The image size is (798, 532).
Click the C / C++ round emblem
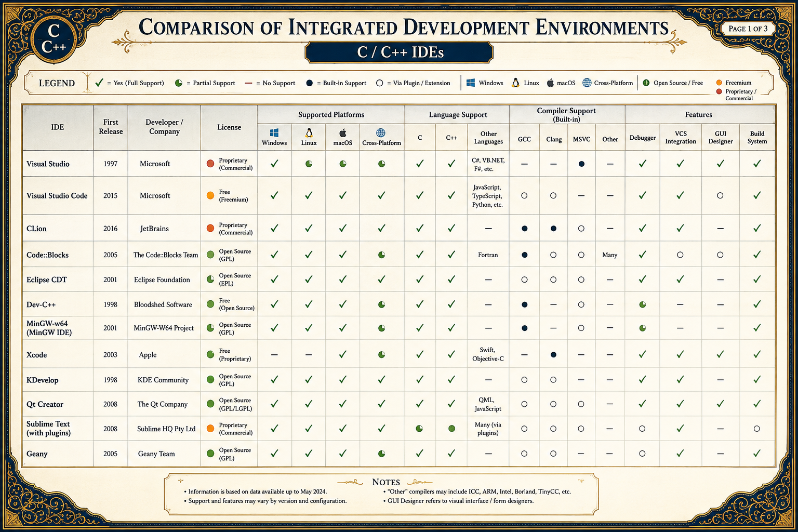click(x=54, y=39)
